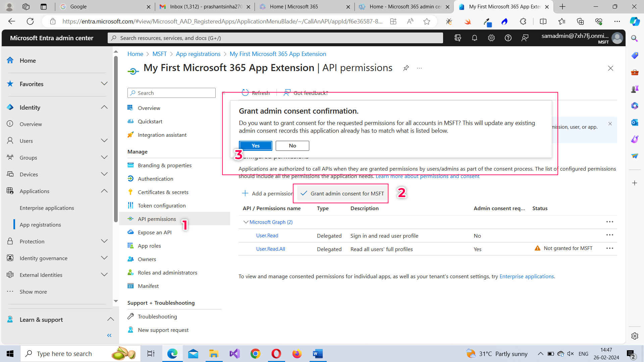The width and height of the screenshot is (644, 362).
Task: Focus the app menu Search box
Action: [171, 93]
